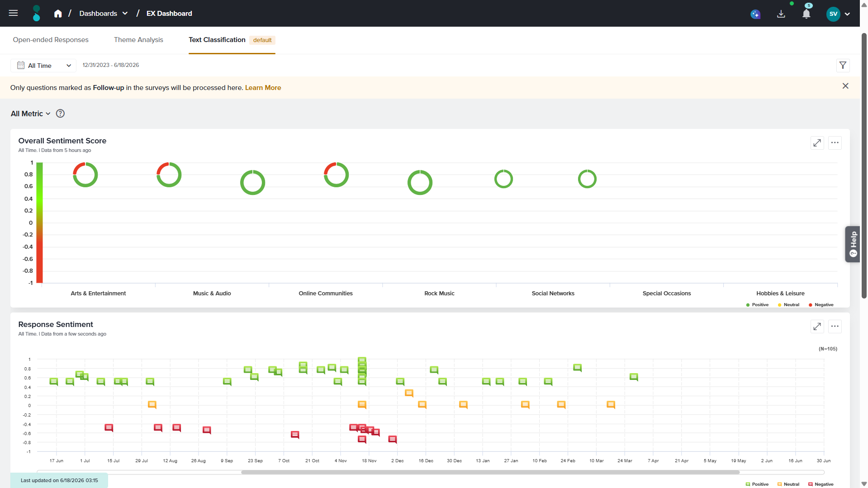Toggle Positive legend in Overall Sentiment chart
Screen dimensions: 868x488
[757, 305]
